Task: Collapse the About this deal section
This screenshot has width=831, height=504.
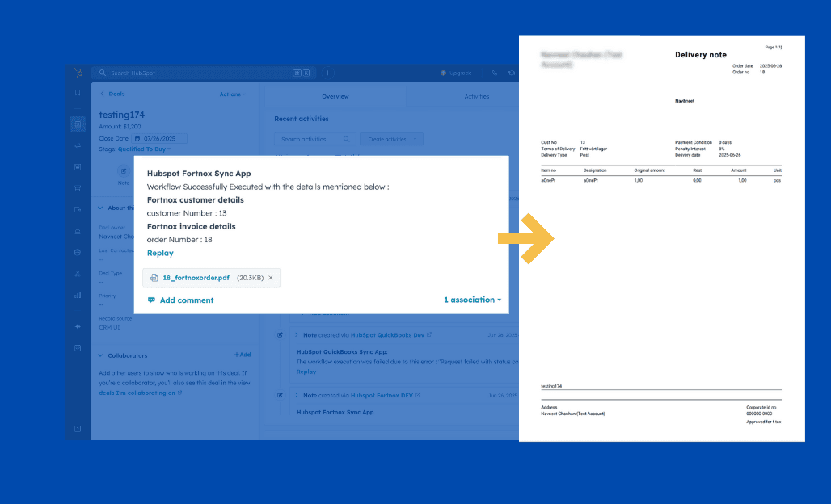Action: click(x=100, y=208)
